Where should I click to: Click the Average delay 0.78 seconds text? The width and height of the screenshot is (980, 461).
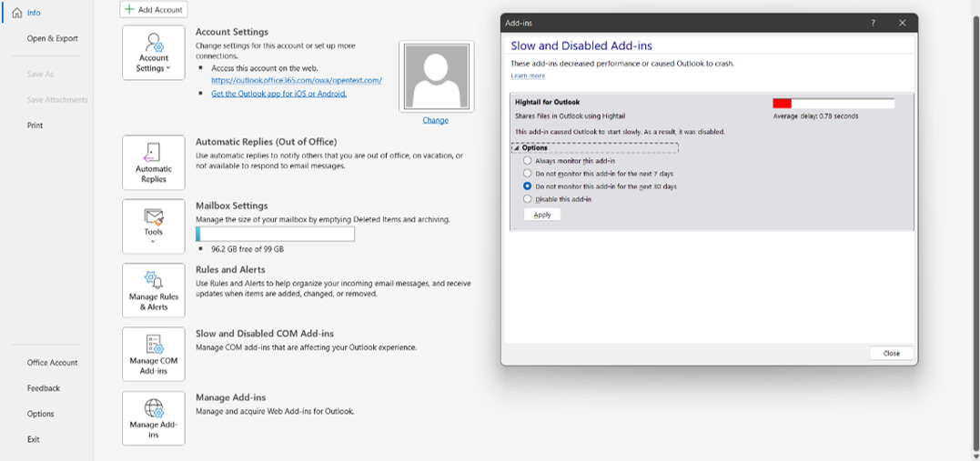click(x=815, y=115)
